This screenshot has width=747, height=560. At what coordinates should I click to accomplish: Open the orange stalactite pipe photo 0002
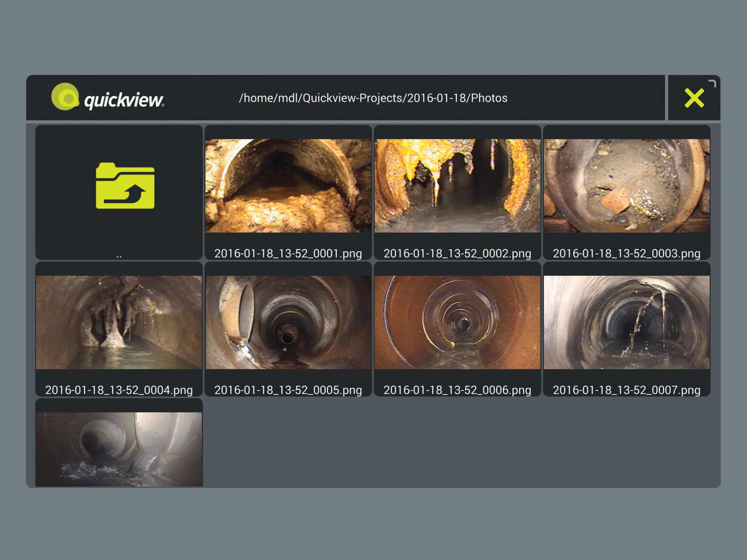(x=457, y=186)
